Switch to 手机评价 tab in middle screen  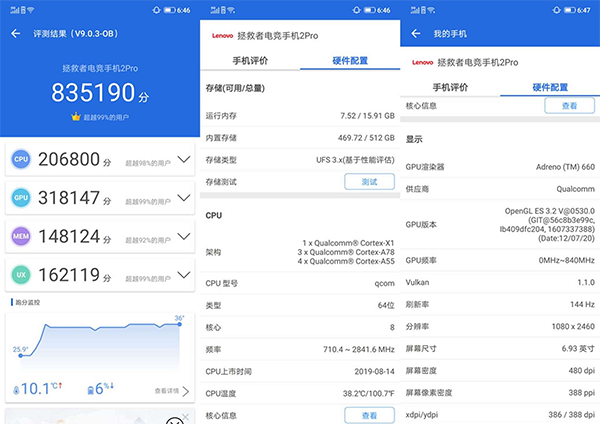click(x=250, y=60)
